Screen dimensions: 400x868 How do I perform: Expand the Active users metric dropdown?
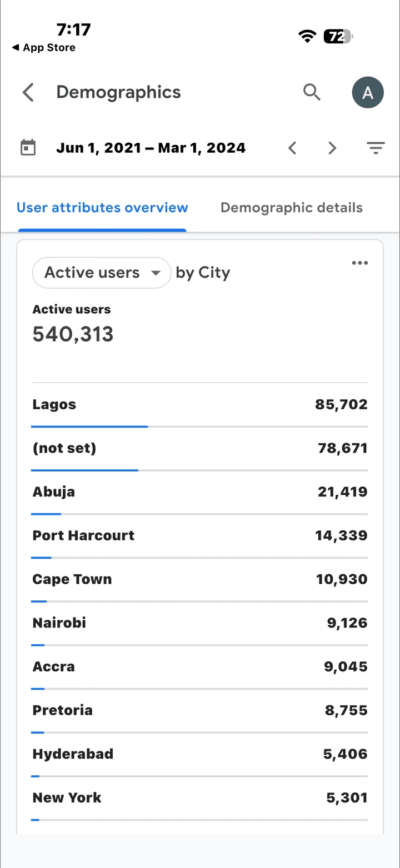click(102, 273)
